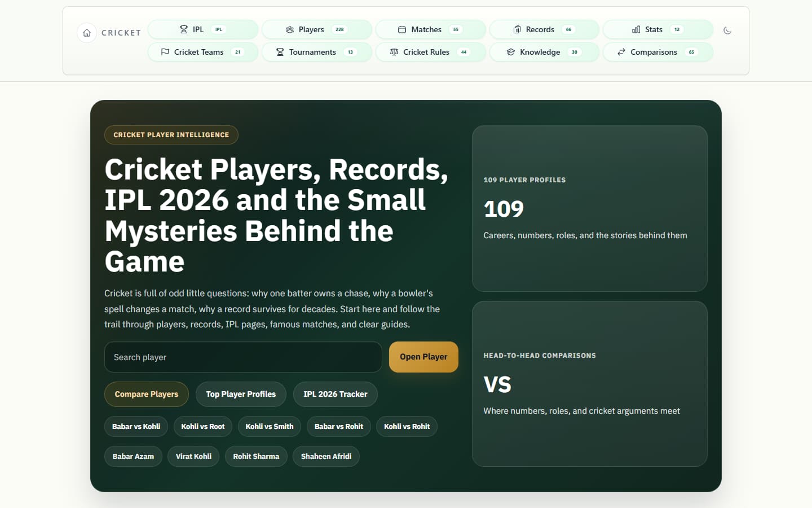The width and height of the screenshot is (812, 508).
Task: Click the scales icon beside Cricket Rules
Action: [394, 52]
